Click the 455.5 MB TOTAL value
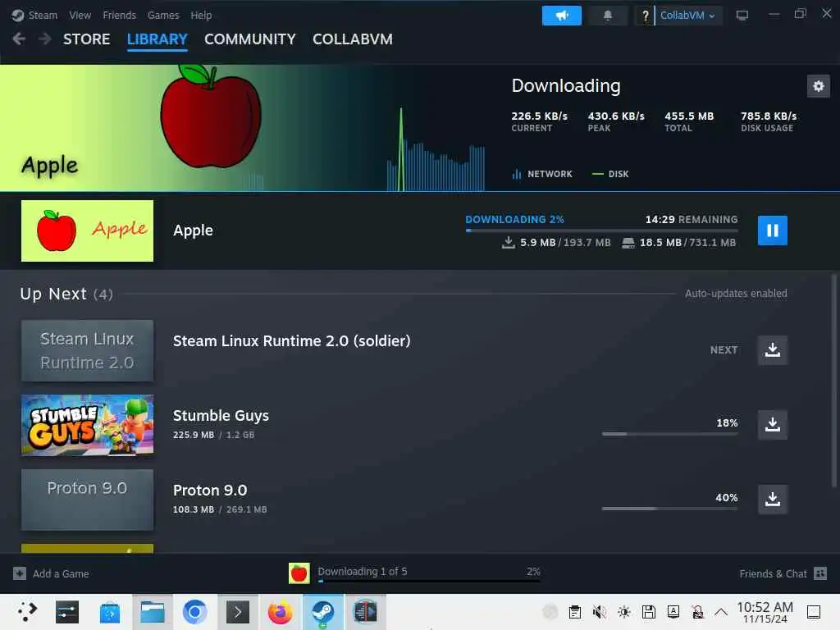The width and height of the screenshot is (840, 630). [x=689, y=116]
